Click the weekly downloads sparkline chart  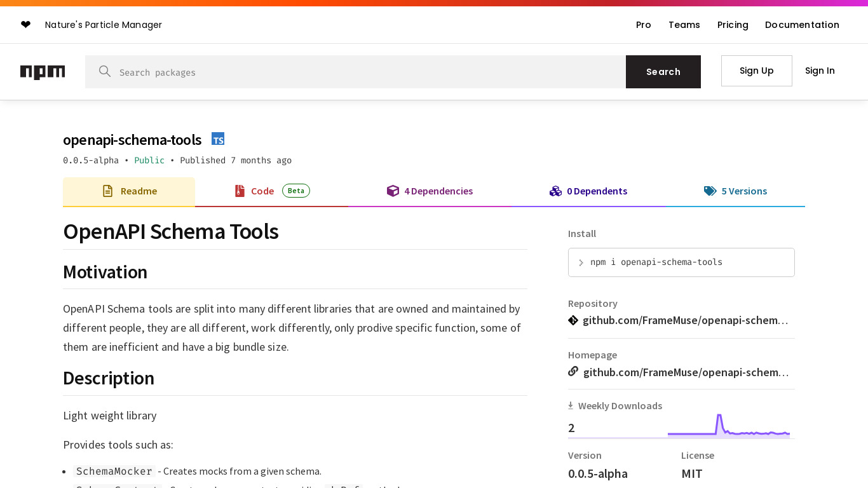click(x=729, y=426)
